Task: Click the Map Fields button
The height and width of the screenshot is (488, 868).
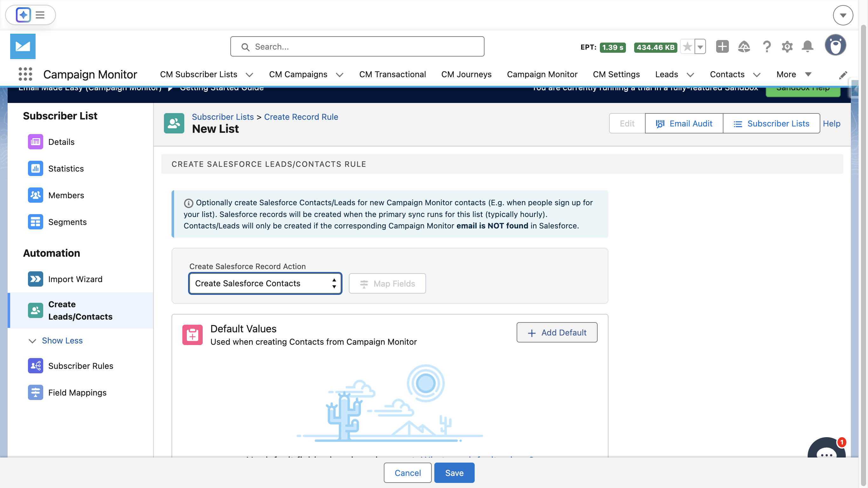Action: click(x=387, y=283)
